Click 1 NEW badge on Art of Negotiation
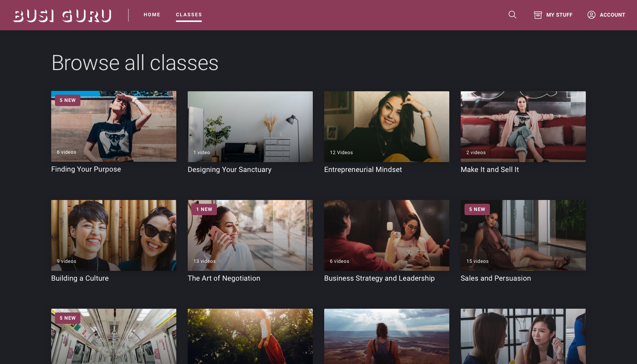This screenshot has width=637, height=364. (x=204, y=209)
